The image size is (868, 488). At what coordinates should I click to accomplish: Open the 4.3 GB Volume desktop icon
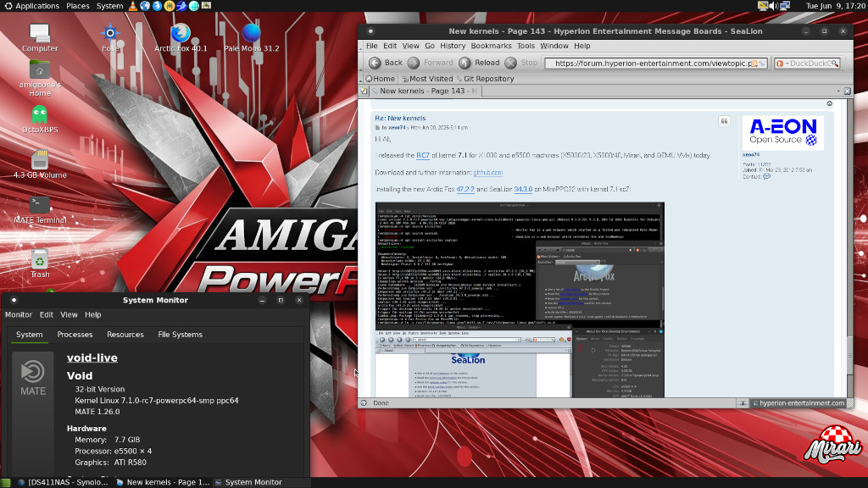pyautogui.click(x=40, y=164)
